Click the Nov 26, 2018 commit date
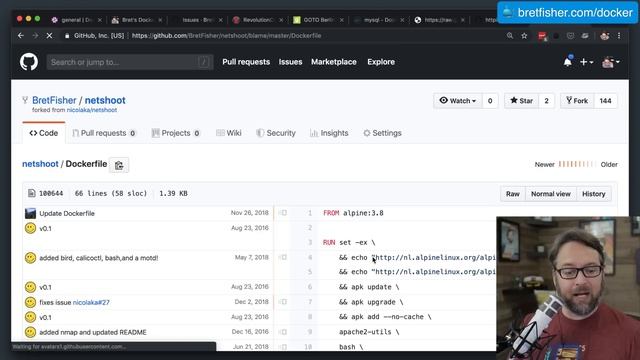 click(249, 213)
